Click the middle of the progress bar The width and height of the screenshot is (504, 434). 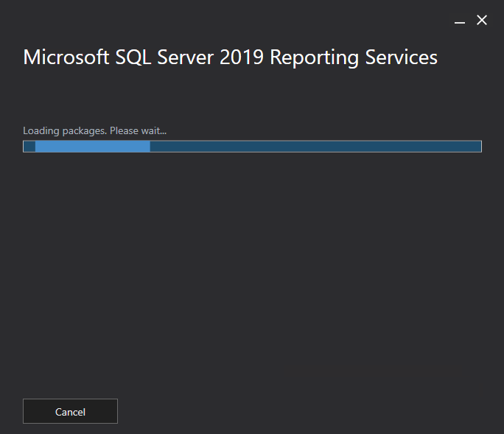click(252, 147)
